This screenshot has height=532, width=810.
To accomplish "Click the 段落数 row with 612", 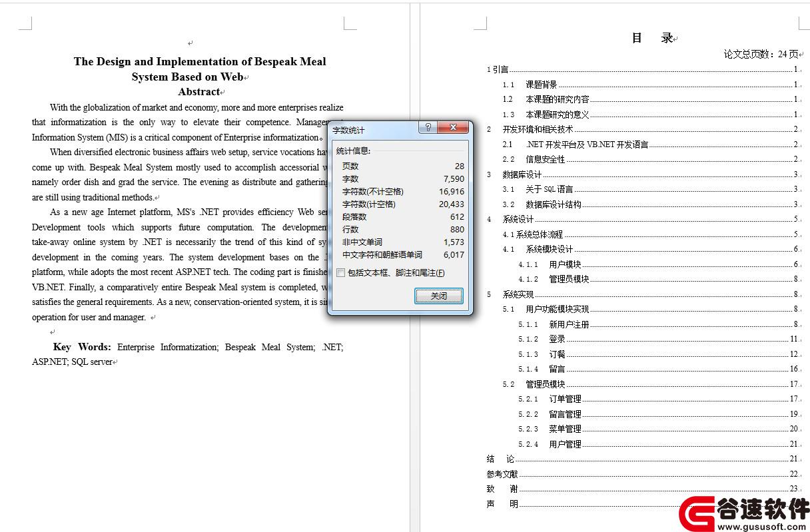I will click(403, 216).
